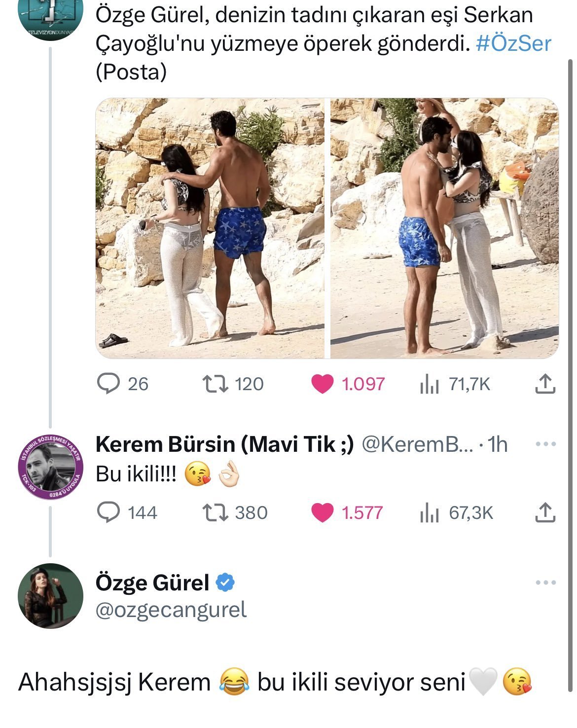
Task: Open the left beach photo
Action: [x=210, y=228]
